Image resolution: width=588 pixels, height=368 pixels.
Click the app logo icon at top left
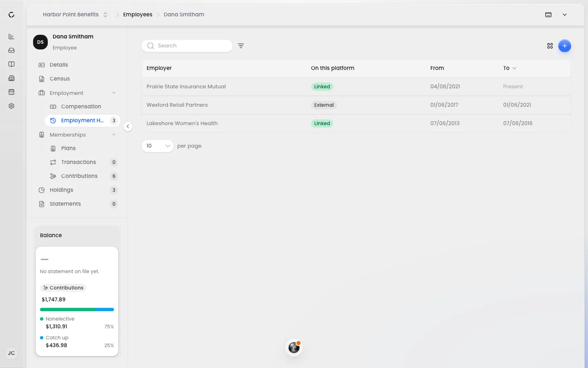coord(11,15)
